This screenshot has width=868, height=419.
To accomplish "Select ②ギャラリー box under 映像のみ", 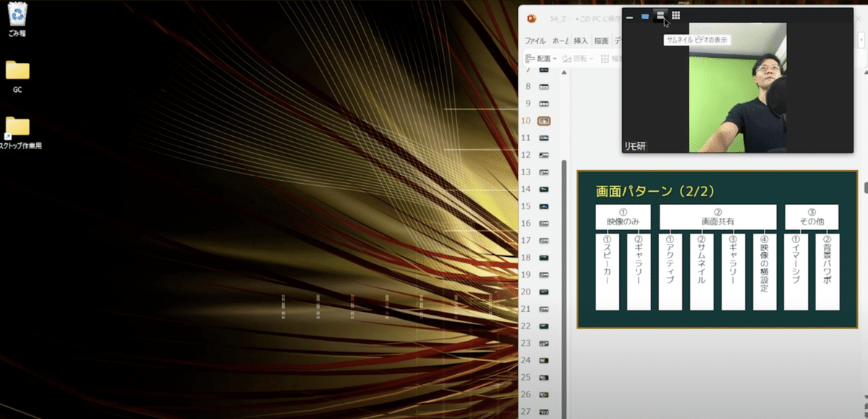I will tap(639, 271).
